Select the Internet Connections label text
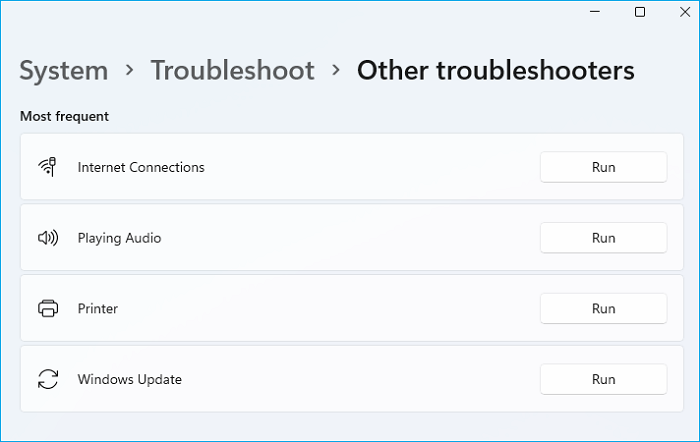This screenshot has height=442, width=700. tap(141, 167)
